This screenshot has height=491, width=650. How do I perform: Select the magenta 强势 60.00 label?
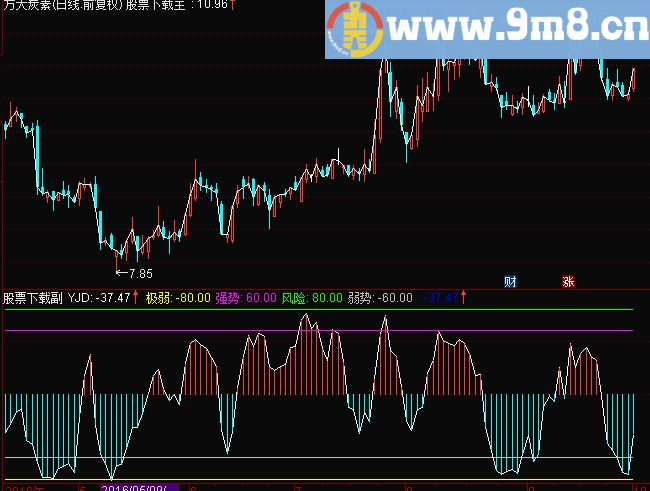(x=246, y=298)
